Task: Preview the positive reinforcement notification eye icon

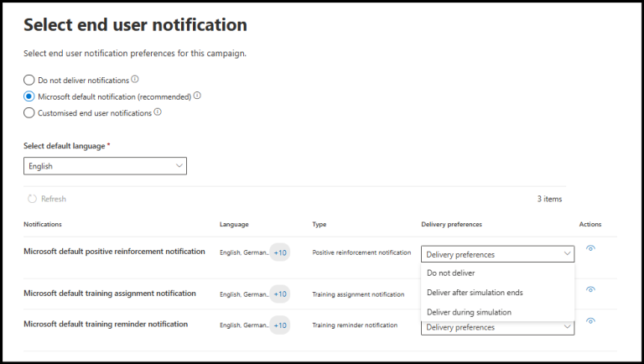Action: click(x=590, y=248)
